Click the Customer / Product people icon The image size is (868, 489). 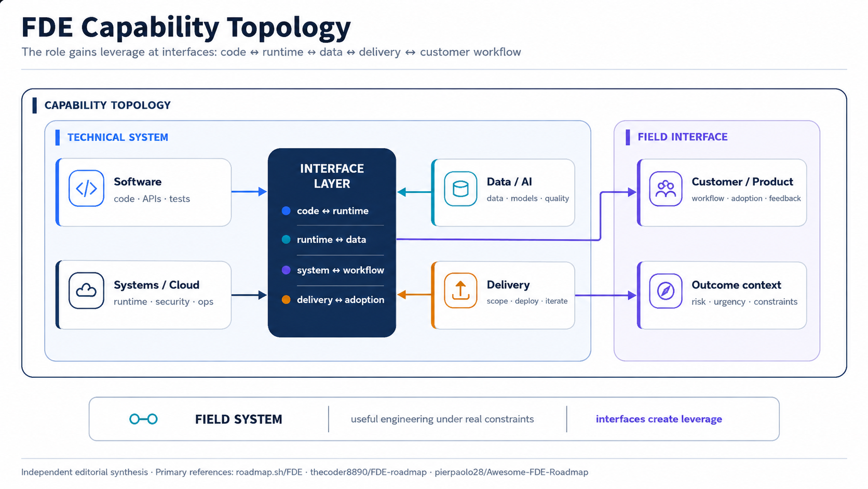click(666, 189)
